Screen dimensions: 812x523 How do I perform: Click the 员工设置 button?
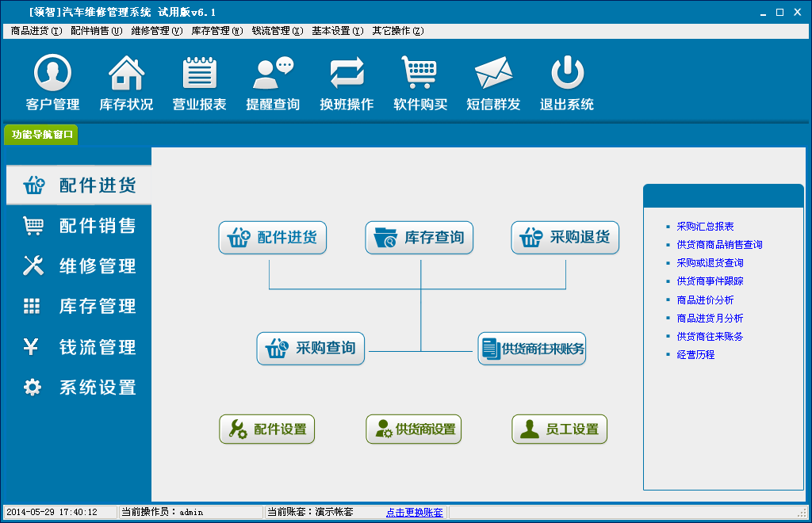coord(559,429)
